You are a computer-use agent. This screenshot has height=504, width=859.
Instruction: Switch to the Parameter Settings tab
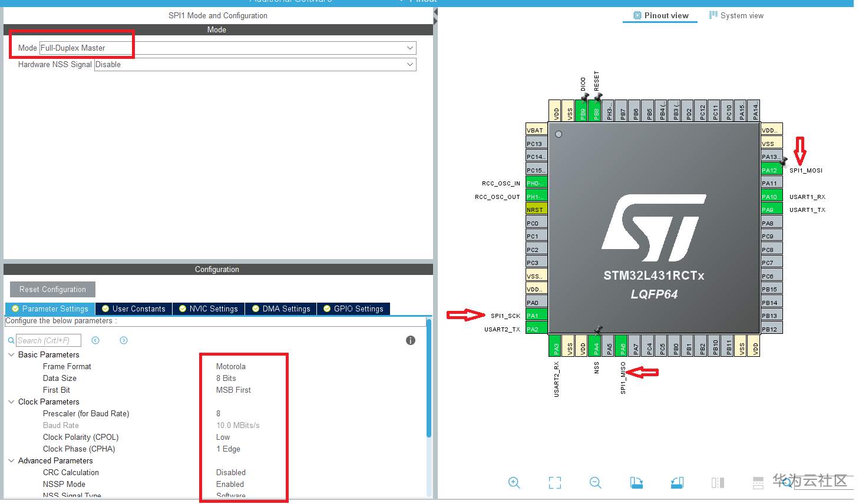(x=50, y=309)
